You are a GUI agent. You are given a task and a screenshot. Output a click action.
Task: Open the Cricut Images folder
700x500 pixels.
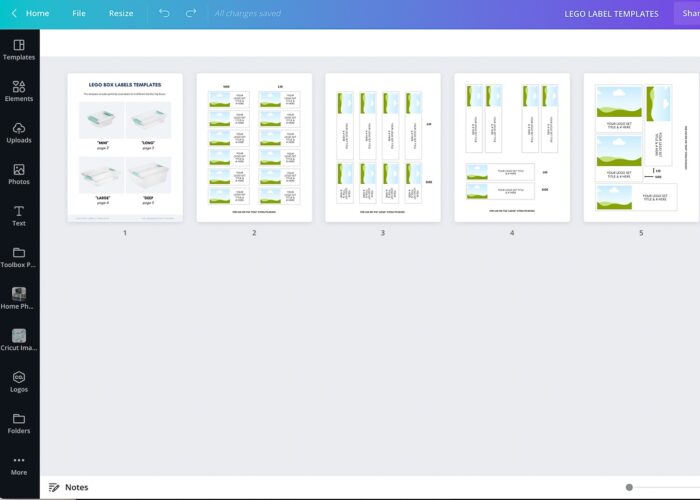click(19, 339)
